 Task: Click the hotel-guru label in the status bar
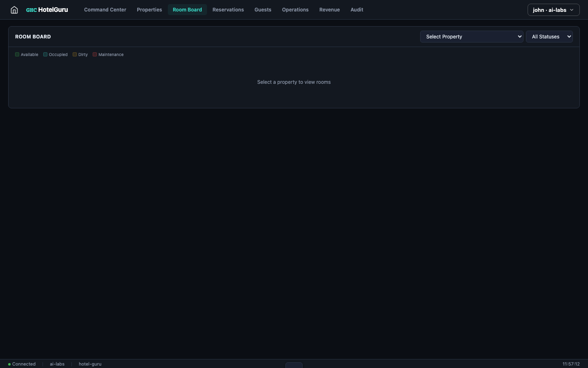click(90, 364)
